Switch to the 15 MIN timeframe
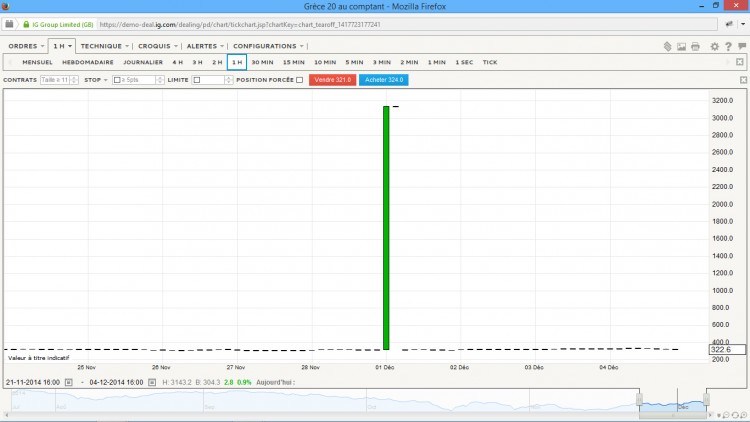Screen dimensions: 750x422 point(294,62)
